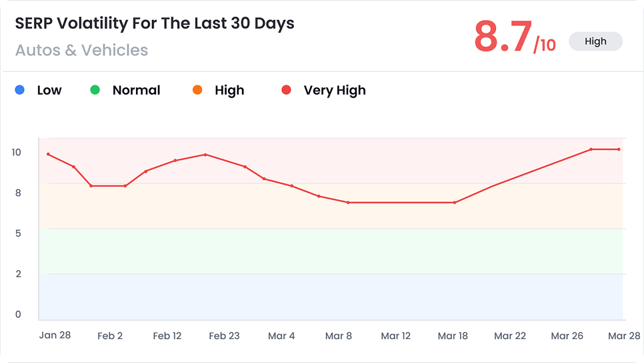Viewport: 644px width, 363px height.
Task: Click the Feb 23 x-axis date label
Action: [224, 336]
